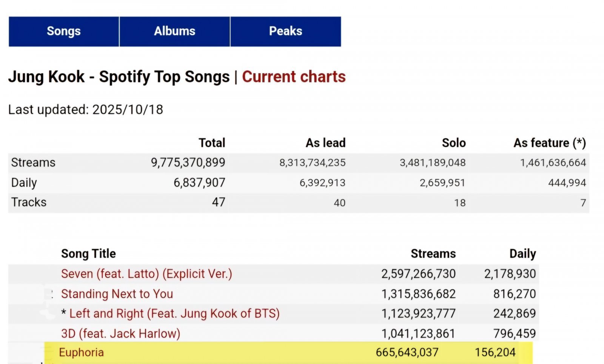
Task: Click the Solo column header
Action: pos(454,143)
